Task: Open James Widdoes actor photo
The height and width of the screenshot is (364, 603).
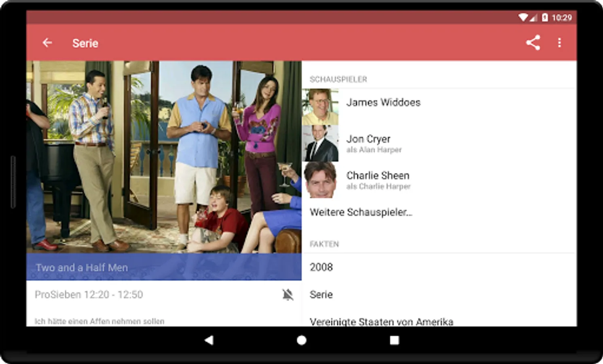Action: (320, 107)
